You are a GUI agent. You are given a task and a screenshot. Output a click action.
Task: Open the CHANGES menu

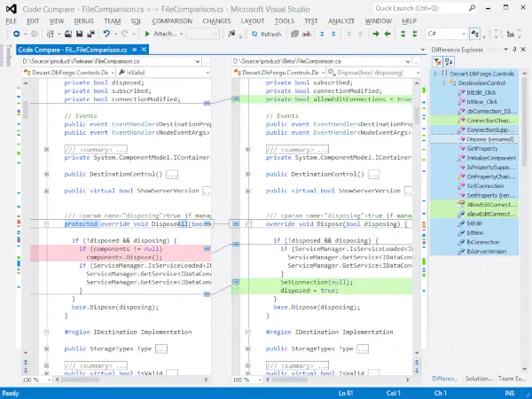click(x=216, y=20)
